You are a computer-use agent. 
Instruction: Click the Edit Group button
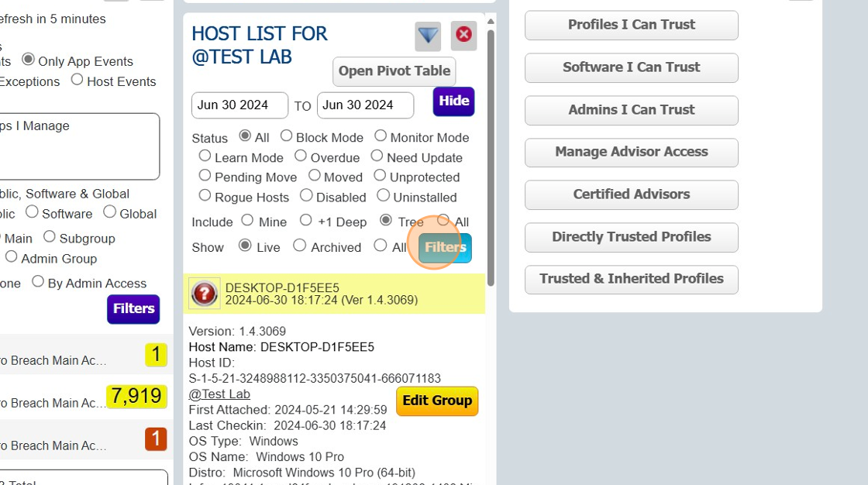pyautogui.click(x=437, y=401)
